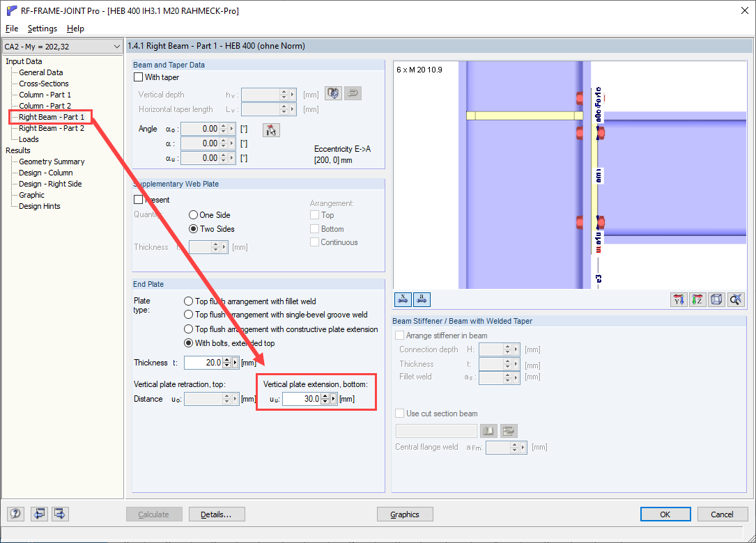Choose 'Top flush arrangement with fillet weld'
This screenshot has width=756, height=543.
tap(189, 301)
